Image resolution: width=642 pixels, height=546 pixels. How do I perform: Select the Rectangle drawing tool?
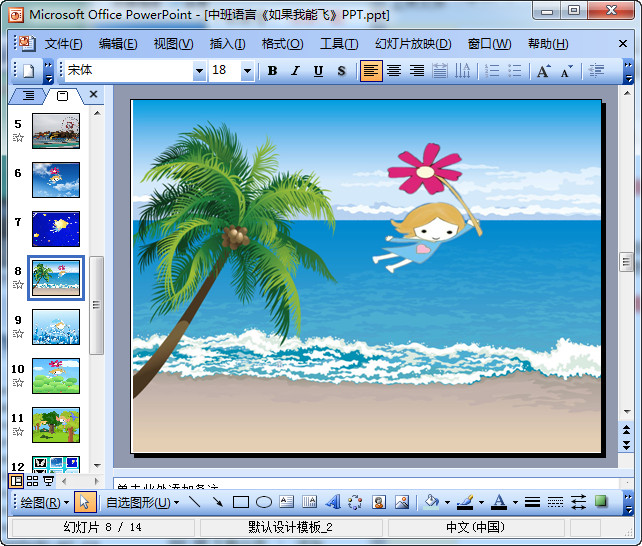[241, 502]
